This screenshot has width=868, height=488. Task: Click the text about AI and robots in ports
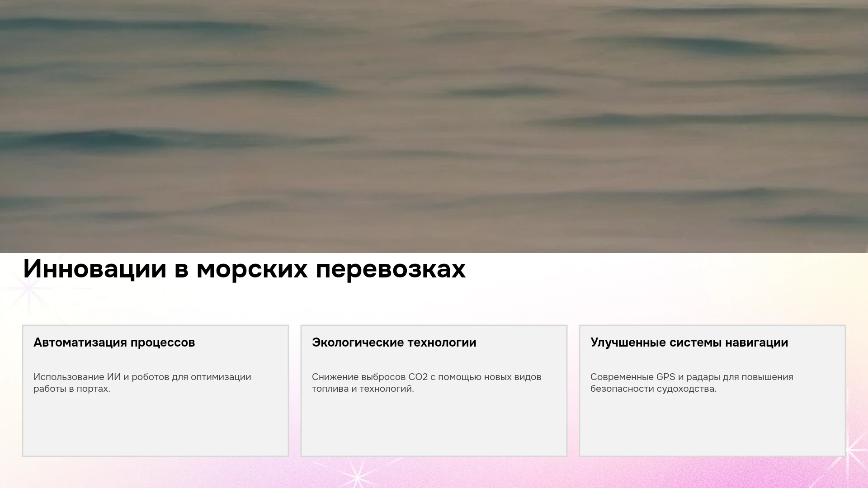pyautogui.click(x=142, y=383)
